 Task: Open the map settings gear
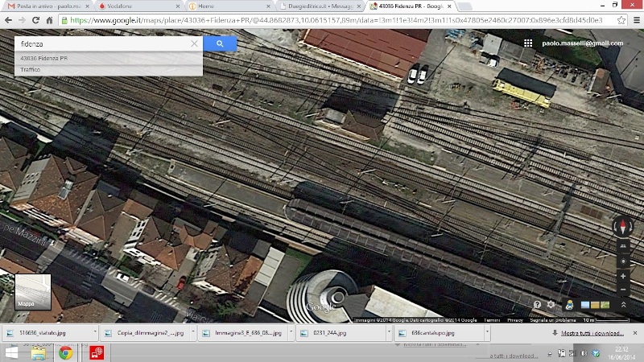click(551, 305)
